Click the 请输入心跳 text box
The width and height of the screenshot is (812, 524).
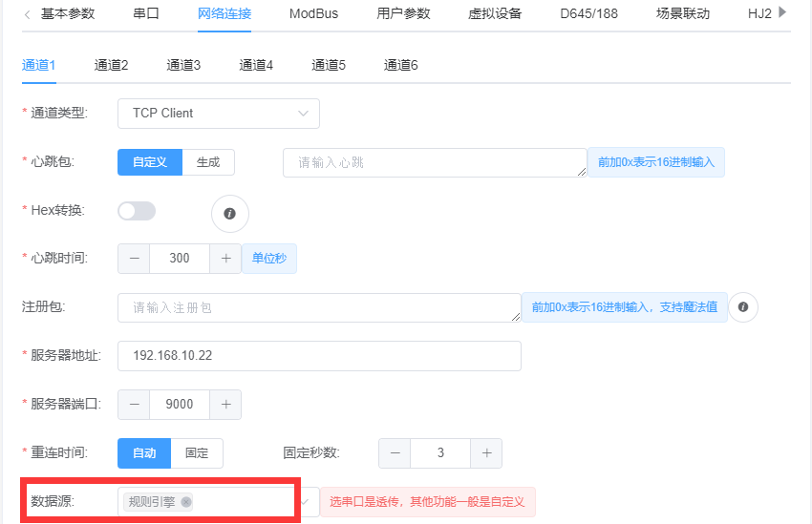[x=435, y=162]
